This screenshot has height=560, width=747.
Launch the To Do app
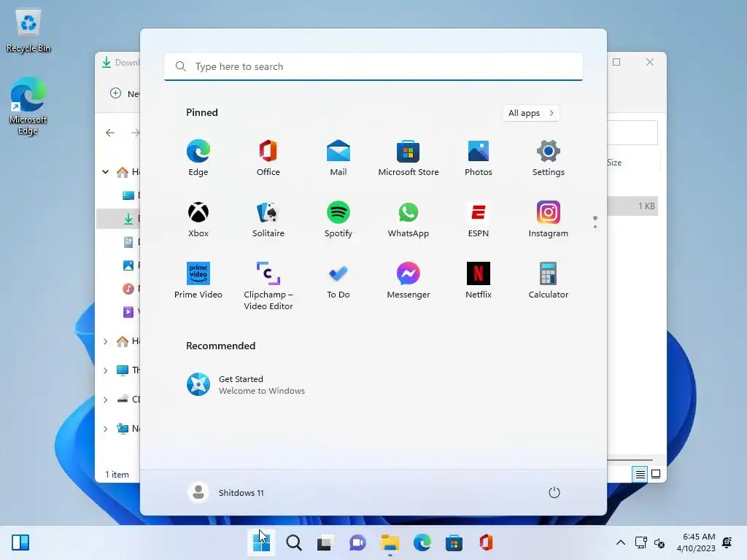coord(338,281)
